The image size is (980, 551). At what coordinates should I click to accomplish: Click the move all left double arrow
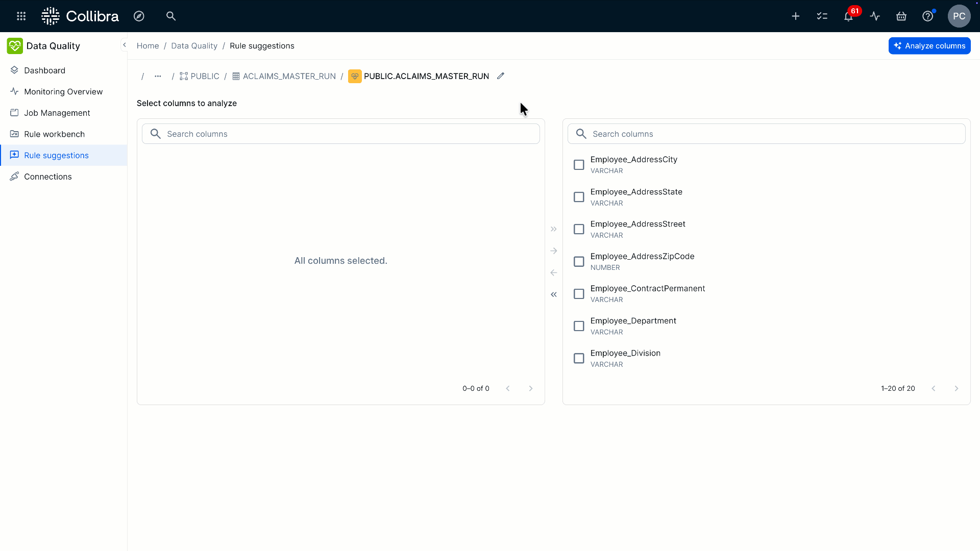click(554, 294)
